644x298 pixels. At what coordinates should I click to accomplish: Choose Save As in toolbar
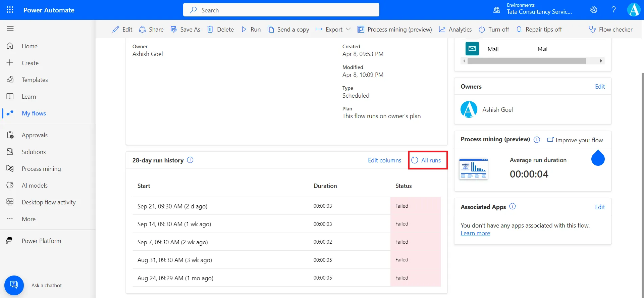pos(185,29)
